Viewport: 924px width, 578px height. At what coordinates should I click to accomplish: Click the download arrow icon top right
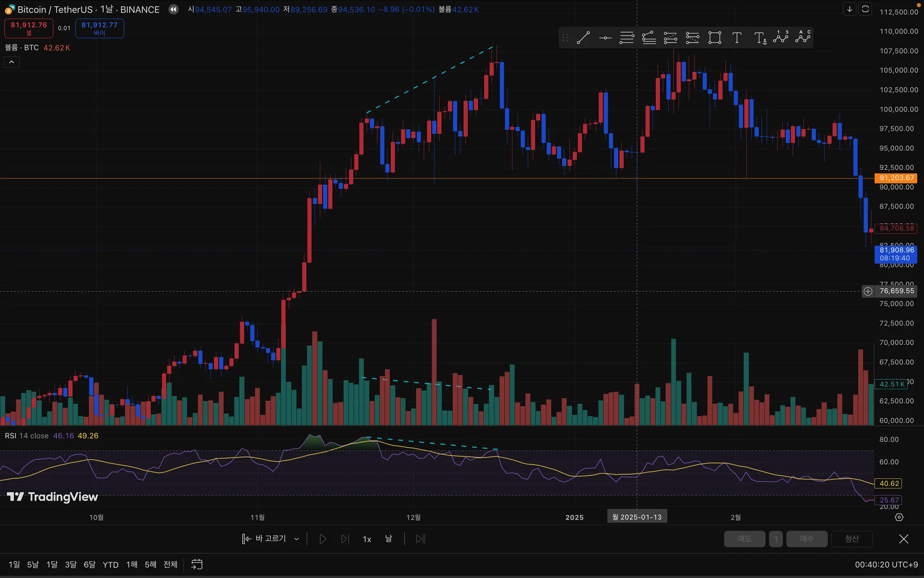tap(850, 9)
